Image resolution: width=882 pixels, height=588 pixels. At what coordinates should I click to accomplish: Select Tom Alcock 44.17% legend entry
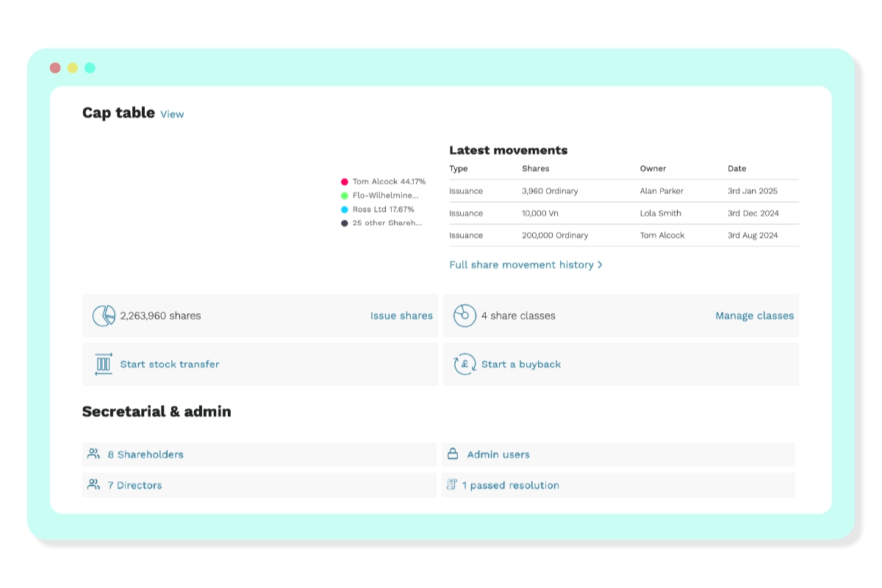tap(389, 182)
